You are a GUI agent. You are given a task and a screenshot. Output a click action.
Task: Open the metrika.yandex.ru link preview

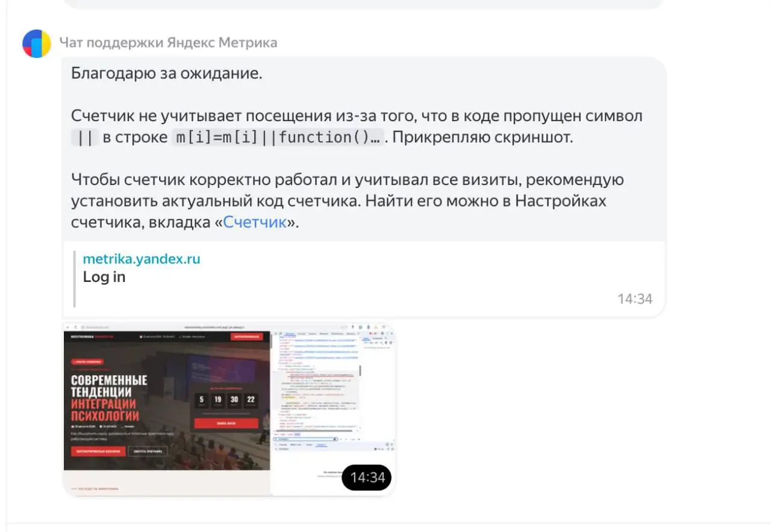point(142,259)
